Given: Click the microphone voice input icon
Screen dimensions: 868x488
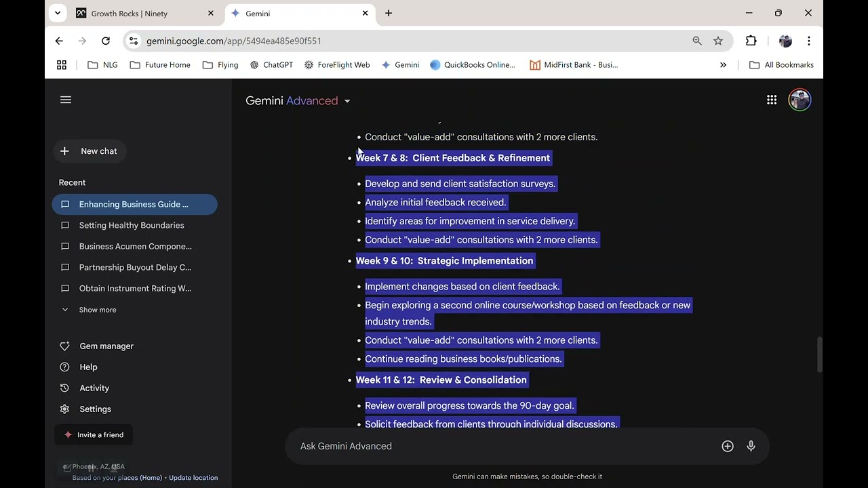Looking at the screenshot, I should (751, 446).
